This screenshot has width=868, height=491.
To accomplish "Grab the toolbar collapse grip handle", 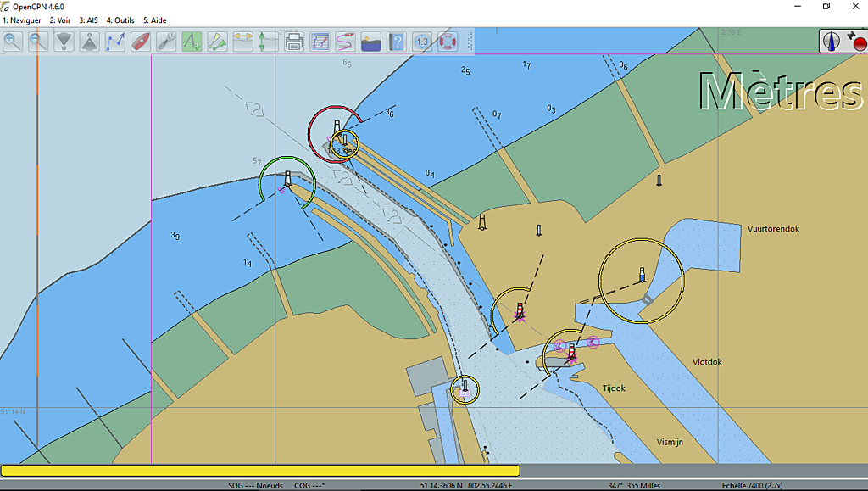I will (x=470, y=42).
